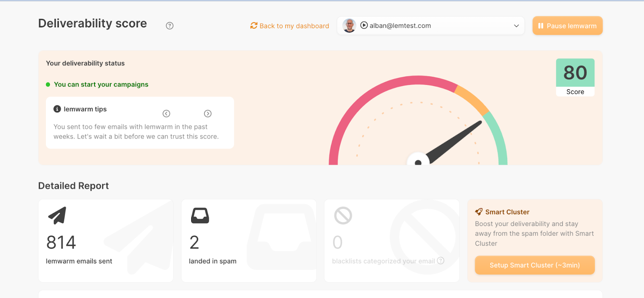Screen dimensions: 644x298
Task: Click the refresh icon before Back to my dashboard
Action: point(254,26)
